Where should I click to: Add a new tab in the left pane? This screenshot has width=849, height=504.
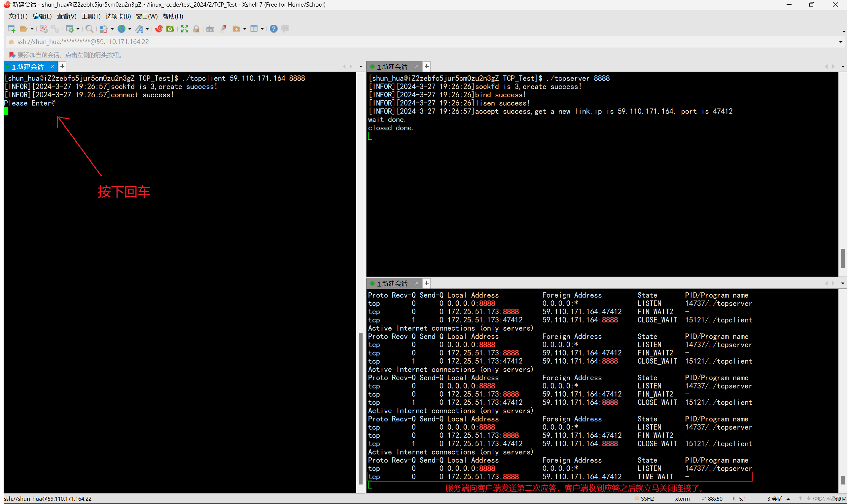click(62, 66)
